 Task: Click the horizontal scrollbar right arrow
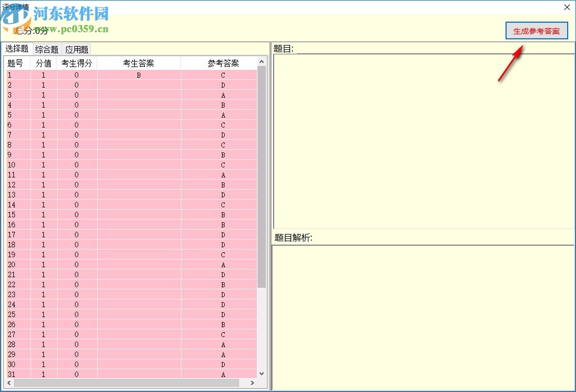tap(252, 383)
